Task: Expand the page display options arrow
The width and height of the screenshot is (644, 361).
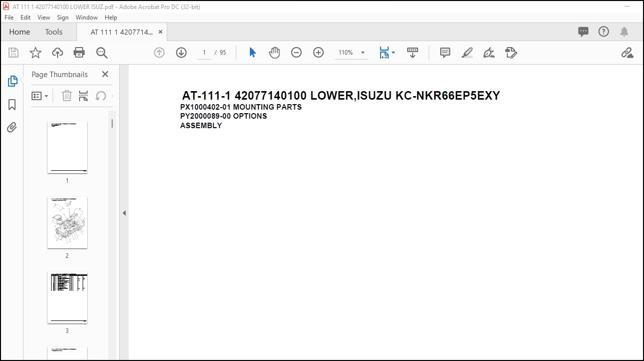Action: point(394,53)
